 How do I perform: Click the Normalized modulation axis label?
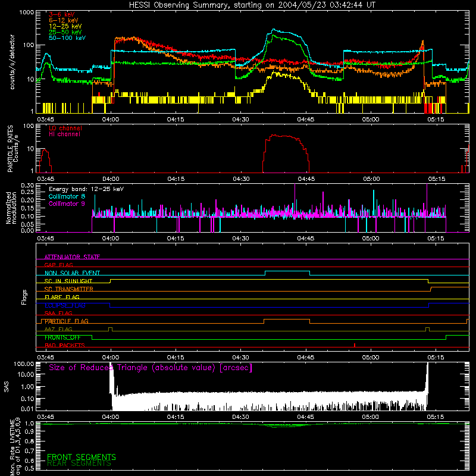(11, 208)
